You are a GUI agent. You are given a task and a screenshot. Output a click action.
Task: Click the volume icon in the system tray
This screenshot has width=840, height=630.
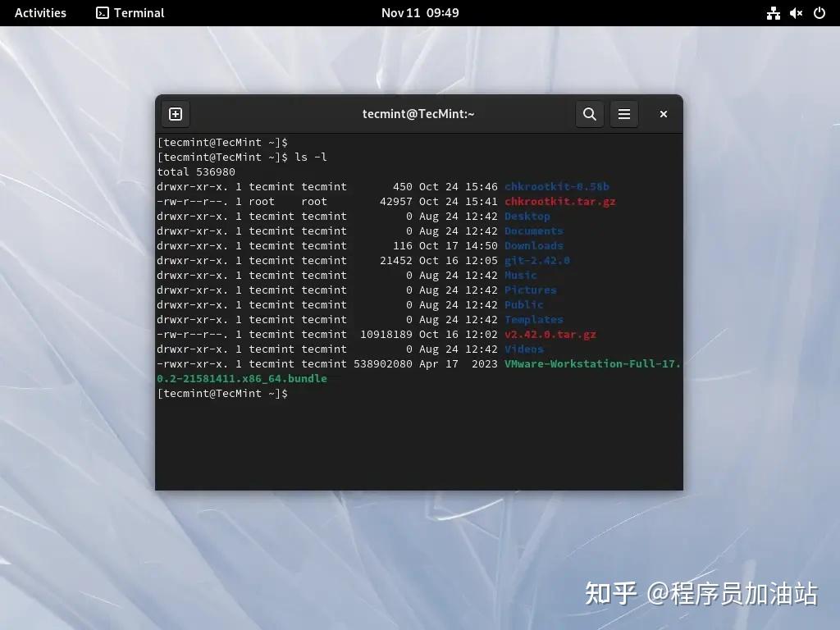tap(796, 13)
